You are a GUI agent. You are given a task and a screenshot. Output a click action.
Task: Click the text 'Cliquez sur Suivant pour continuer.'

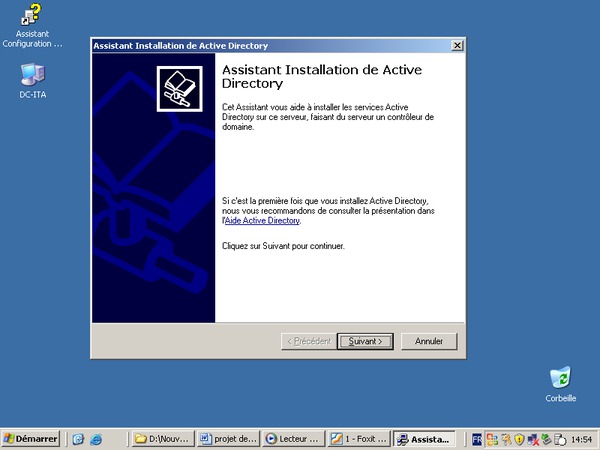(x=283, y=246)
